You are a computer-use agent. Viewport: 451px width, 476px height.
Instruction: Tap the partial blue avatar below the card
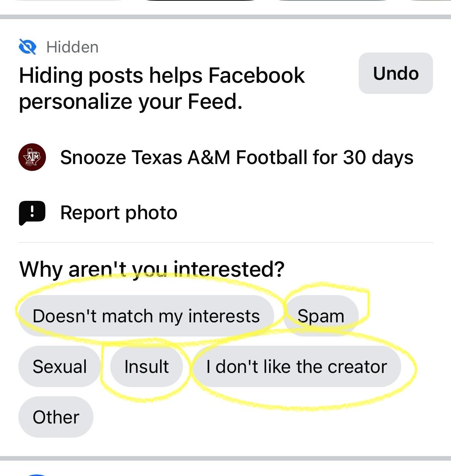tap(36, 474)
